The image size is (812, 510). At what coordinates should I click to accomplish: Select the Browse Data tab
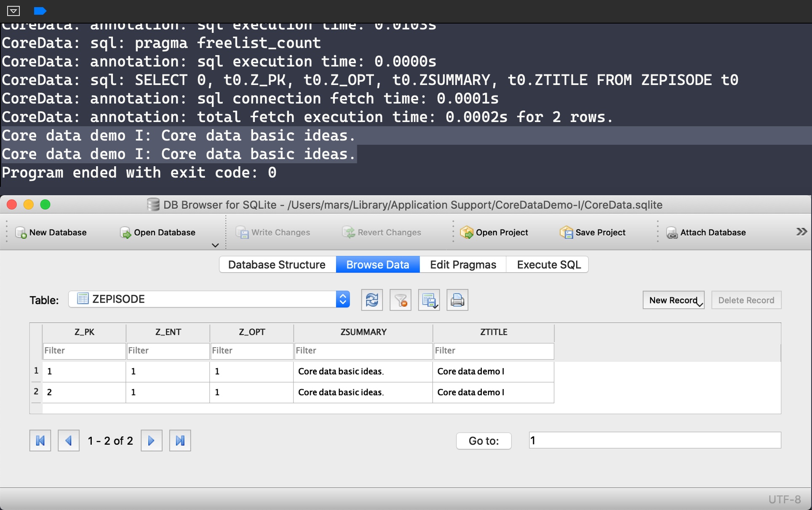pyautogui.click(x=378, y=265)
